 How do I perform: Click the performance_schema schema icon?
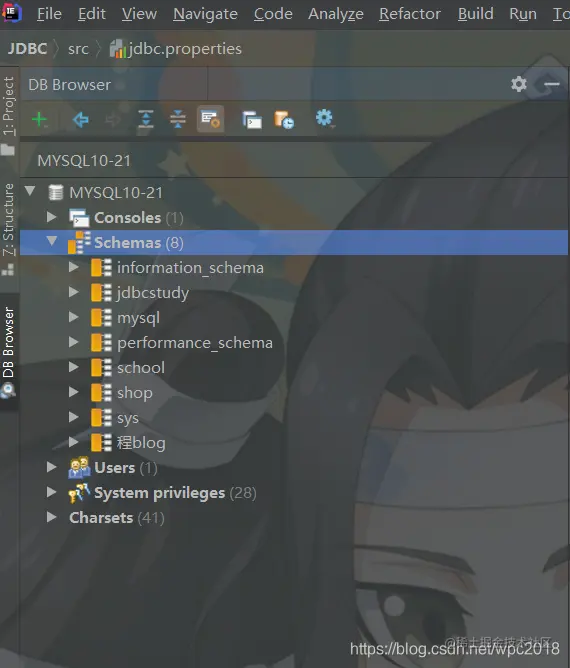point(101,343)
